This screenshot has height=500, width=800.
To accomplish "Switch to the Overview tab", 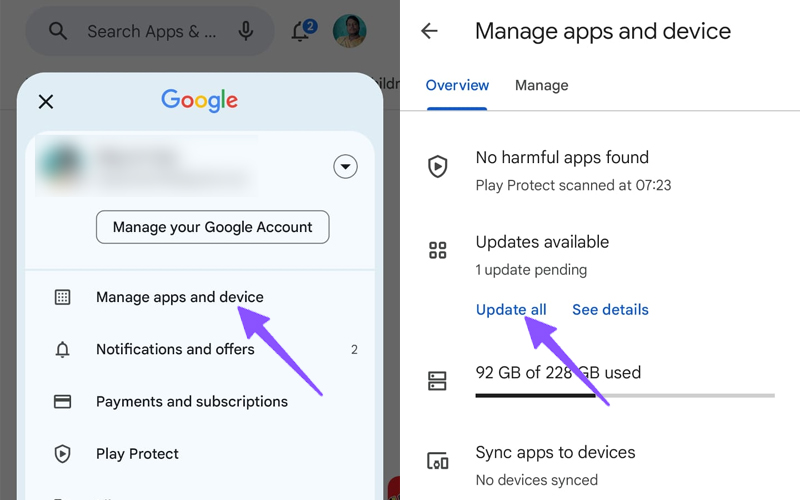I will click(457, 85).
